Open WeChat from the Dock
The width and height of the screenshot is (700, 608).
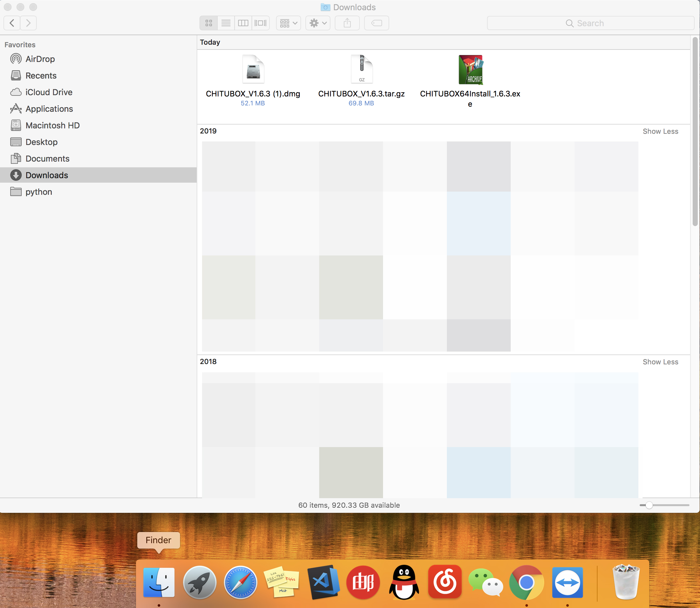point(486,582)
